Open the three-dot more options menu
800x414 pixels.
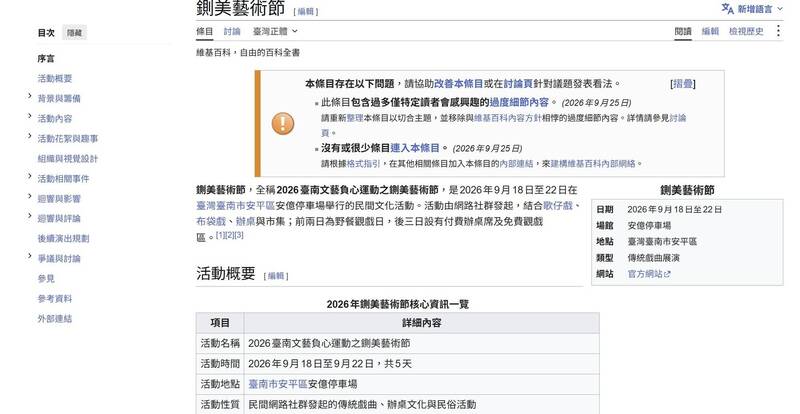pyautogui.click(x=778, y=31)
